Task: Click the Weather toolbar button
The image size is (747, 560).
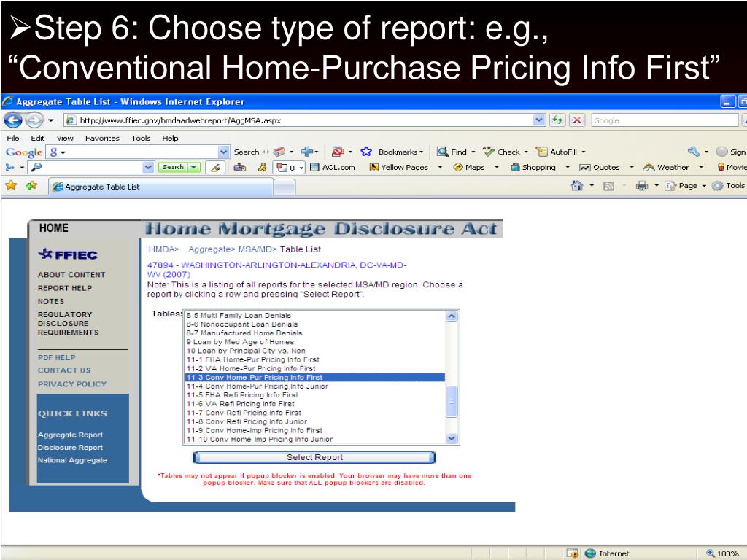Action: 666,167
